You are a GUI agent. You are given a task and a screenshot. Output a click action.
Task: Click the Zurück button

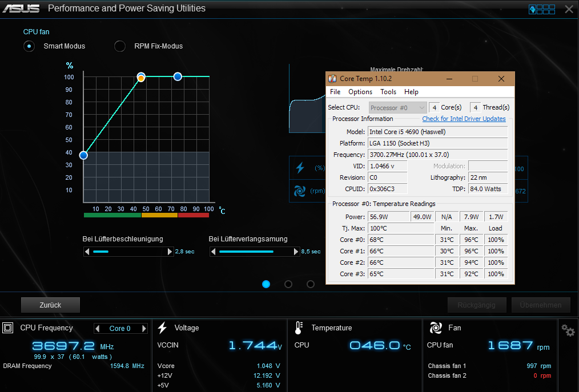[51, 305]
